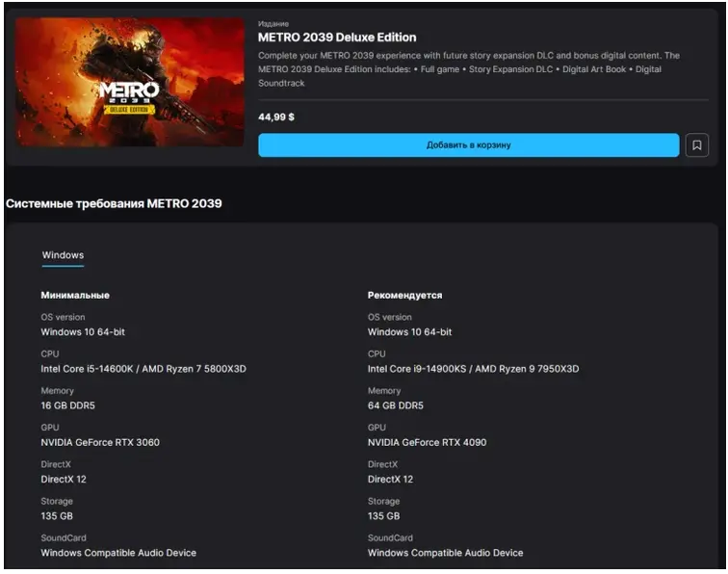Click NVIDIA GeForce RTX 3060
Image resolution: width=728 pixels, height=574 pixels.
[100, 443]
